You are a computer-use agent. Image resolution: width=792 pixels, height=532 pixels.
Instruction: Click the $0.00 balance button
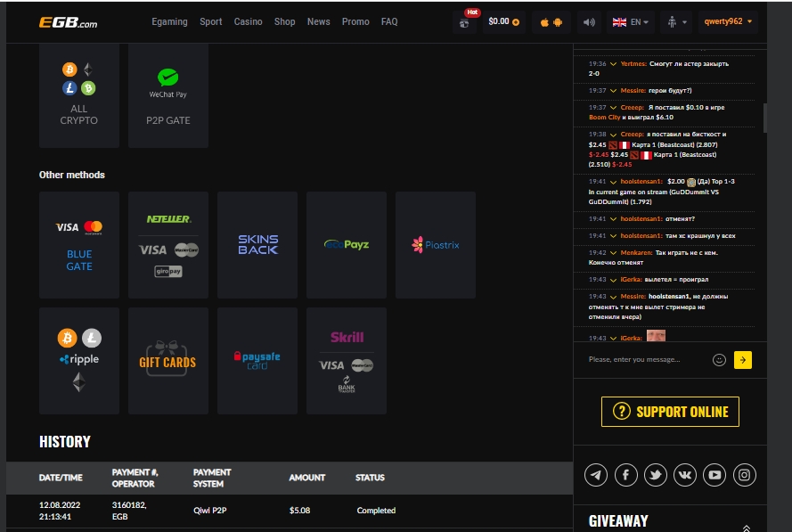point(503,21)
